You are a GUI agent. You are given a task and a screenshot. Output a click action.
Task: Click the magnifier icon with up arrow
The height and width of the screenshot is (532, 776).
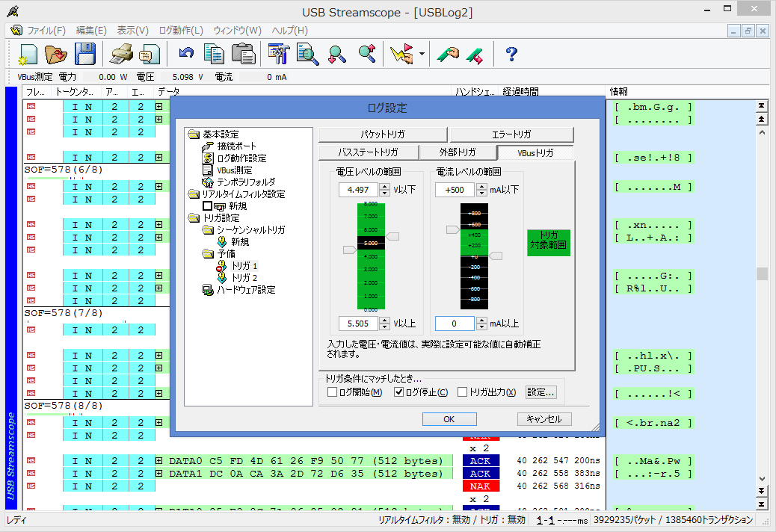367,53
